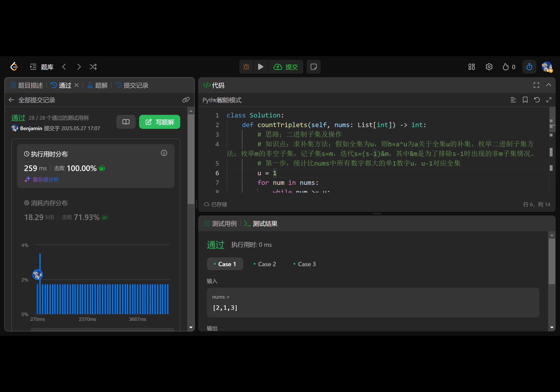The height and width of the screenshot is (392, 560).
Task: Select Case 2 test case
Action: click(x=265, y=264)
